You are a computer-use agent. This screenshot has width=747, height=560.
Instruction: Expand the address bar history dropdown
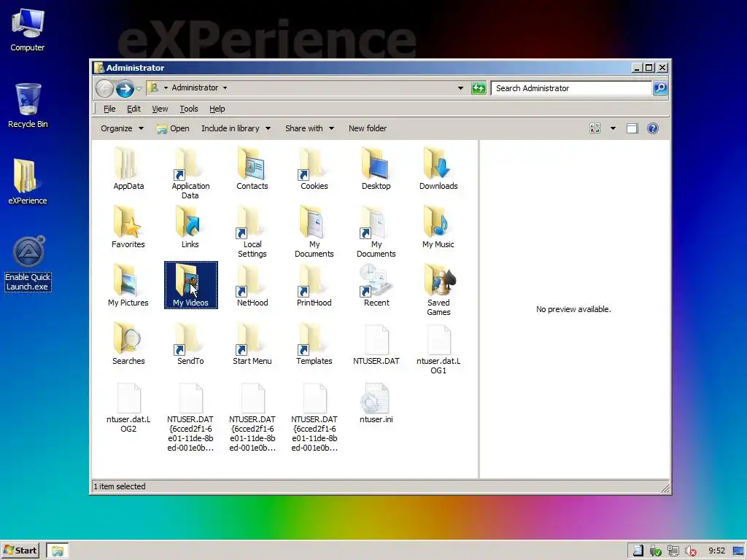(460, 88)
